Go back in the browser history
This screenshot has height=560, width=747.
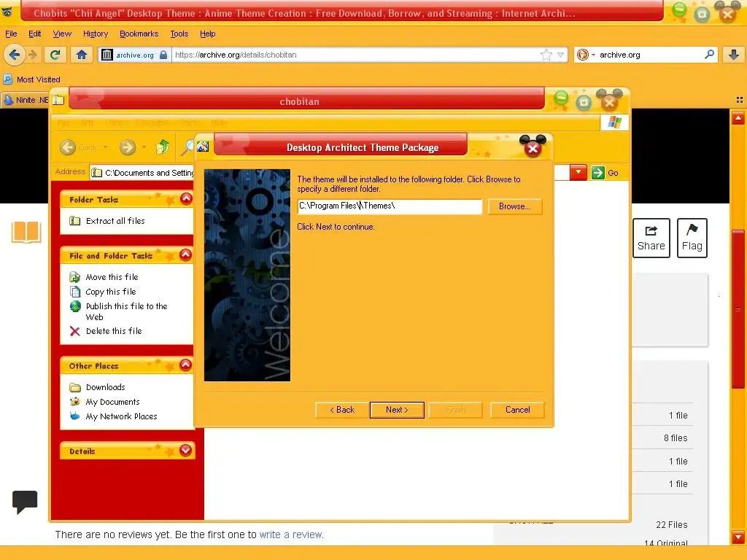click(x=15, y=55)
